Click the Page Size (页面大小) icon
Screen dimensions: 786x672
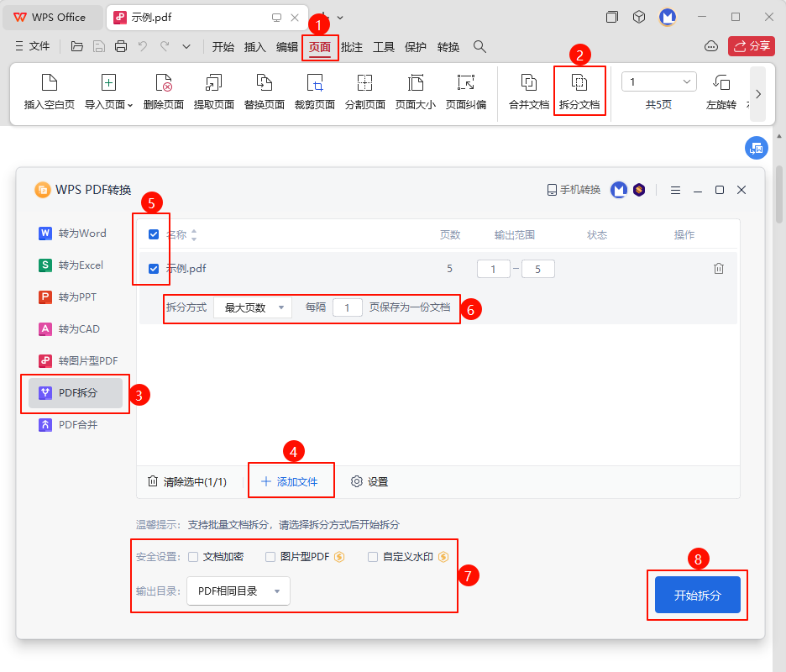pos(416,83)
